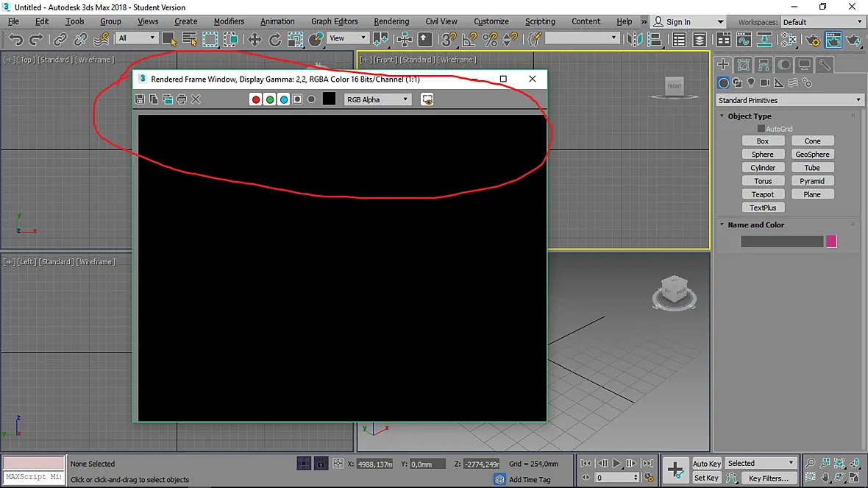Activate Select and Move tool
This screenshot has width=868, height=488.
[254, 39]
